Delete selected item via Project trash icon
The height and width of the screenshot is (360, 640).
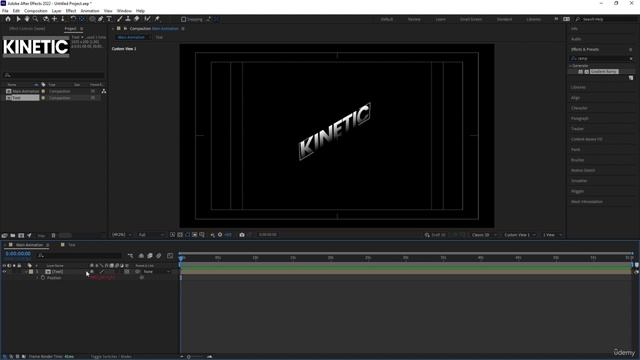(53, 236)
